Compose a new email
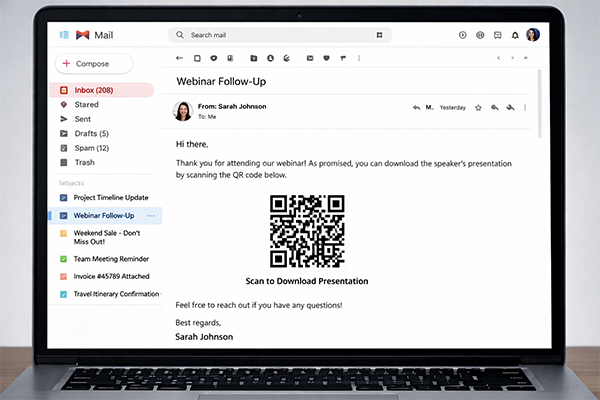This screenshot has width=600, height=400. tap(94, 64)
